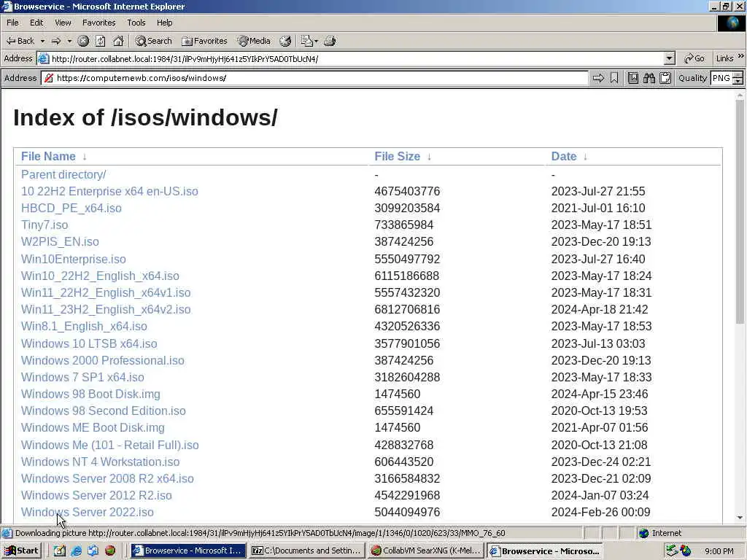
Task: Open Windows 98 Boot Disk.img link
Action: pyautogui.click(x=90, y=394)
